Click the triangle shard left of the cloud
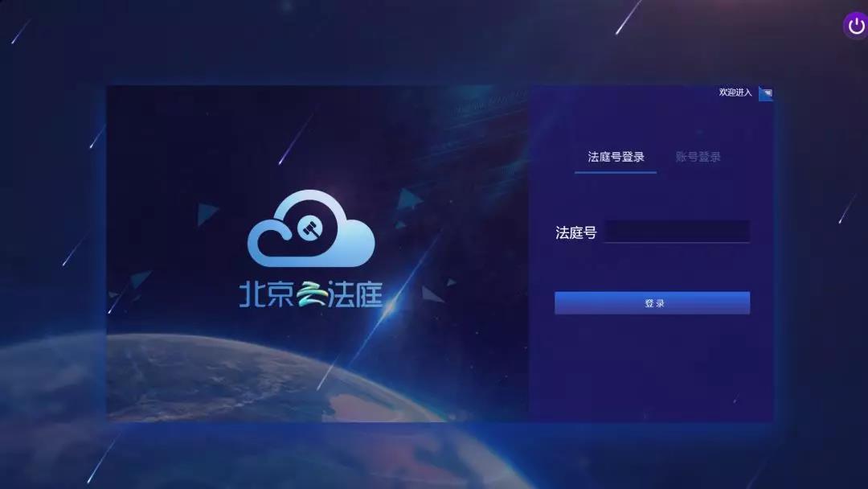 click(207, 214)
